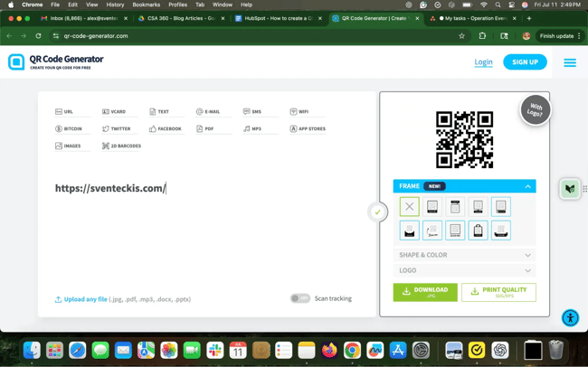This screenshot has width=588, height=367.
Task: Click the With Logo? badge
Action: coord(535,110)
